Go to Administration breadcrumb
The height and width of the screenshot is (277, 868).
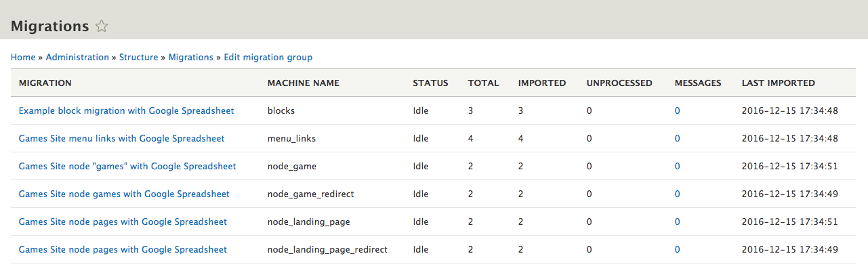(77, 58)
